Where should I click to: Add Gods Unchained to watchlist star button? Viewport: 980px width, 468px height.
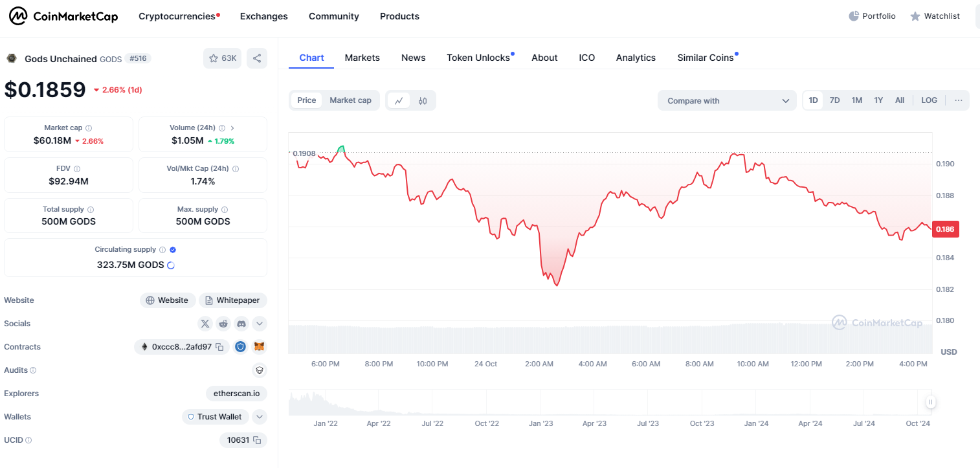pyautogui.click(x=223, y=58)
